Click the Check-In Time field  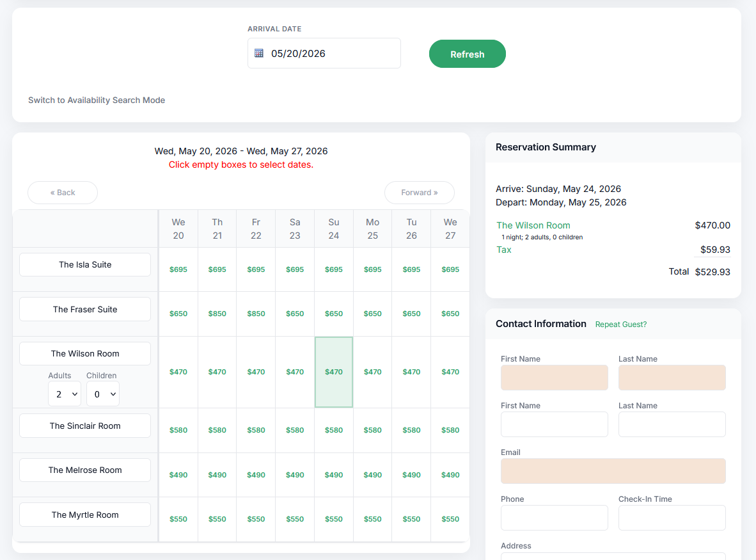(x=672, y=518)
